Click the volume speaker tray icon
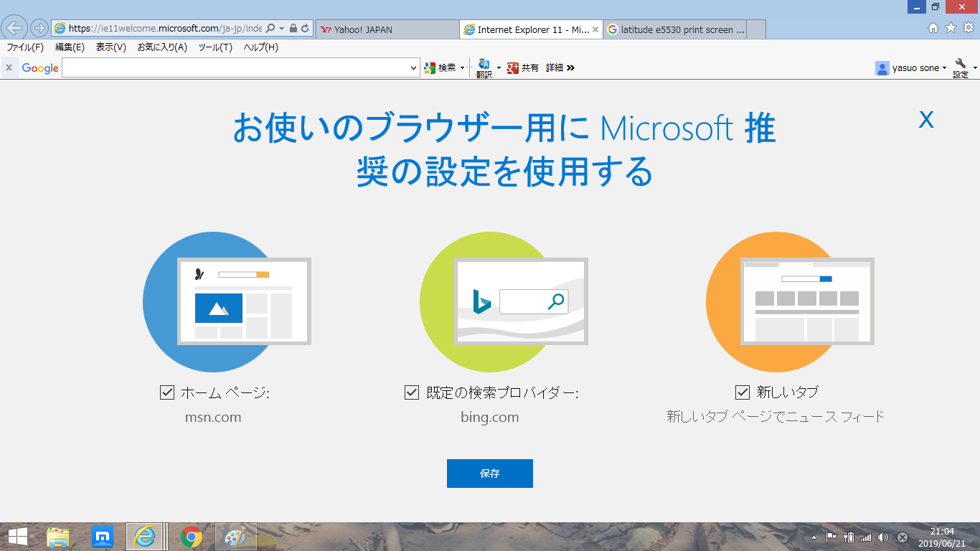This screenshot has height=551, width=980. point(883,537)
